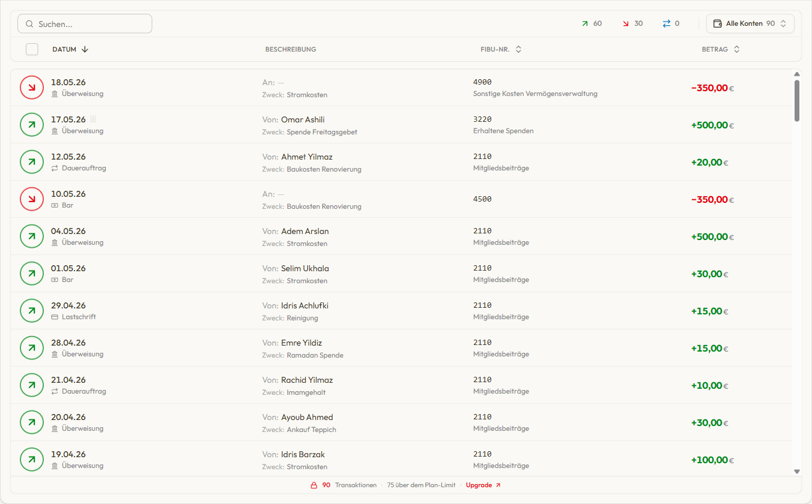Click the income arrow icon for 12.05.26
The image size is (812, 504).
click(32, 162)
